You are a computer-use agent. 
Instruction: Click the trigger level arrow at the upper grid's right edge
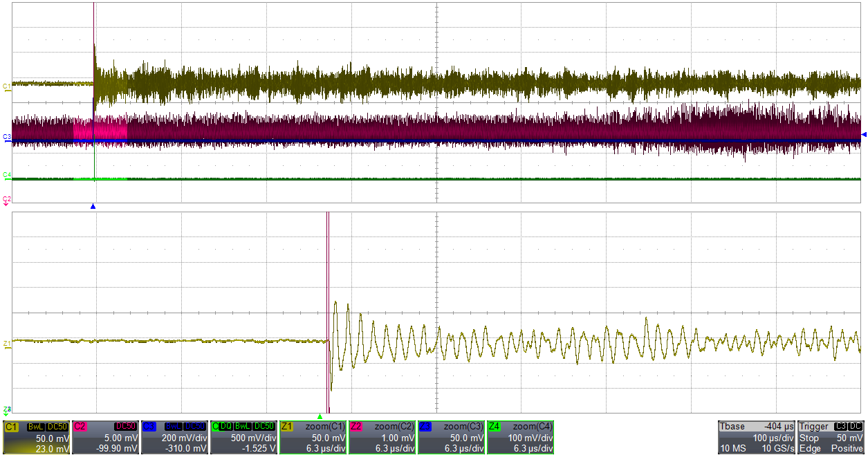863,134
